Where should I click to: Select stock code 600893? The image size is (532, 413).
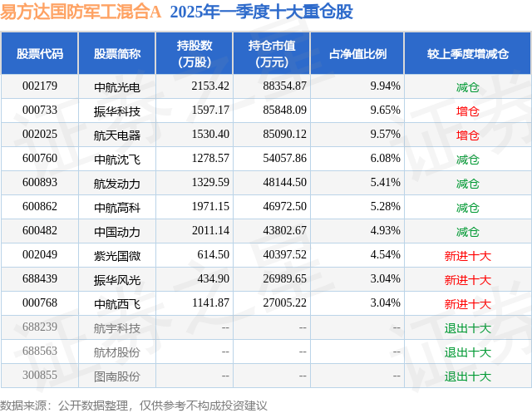(x=40, y=182)
